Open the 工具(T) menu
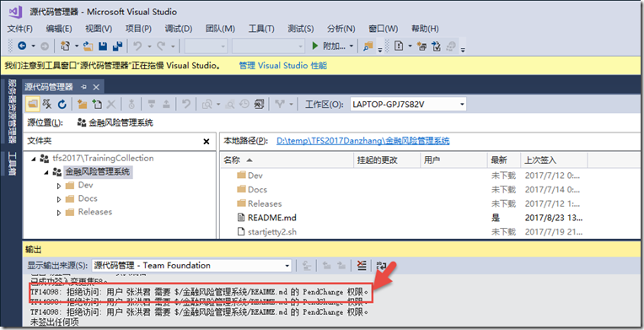644x330 pixels. (261, 29)
